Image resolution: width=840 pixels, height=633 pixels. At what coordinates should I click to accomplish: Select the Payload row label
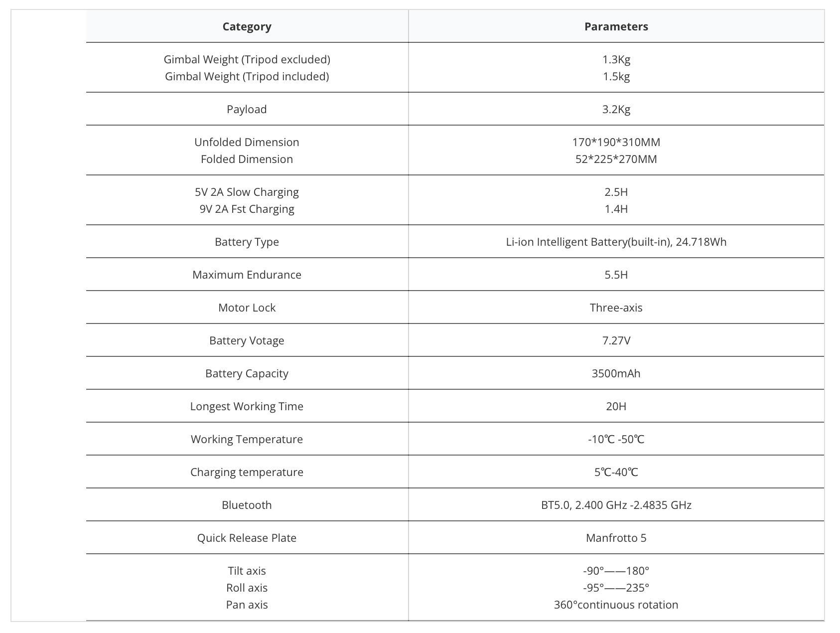[x=247, y=109]
